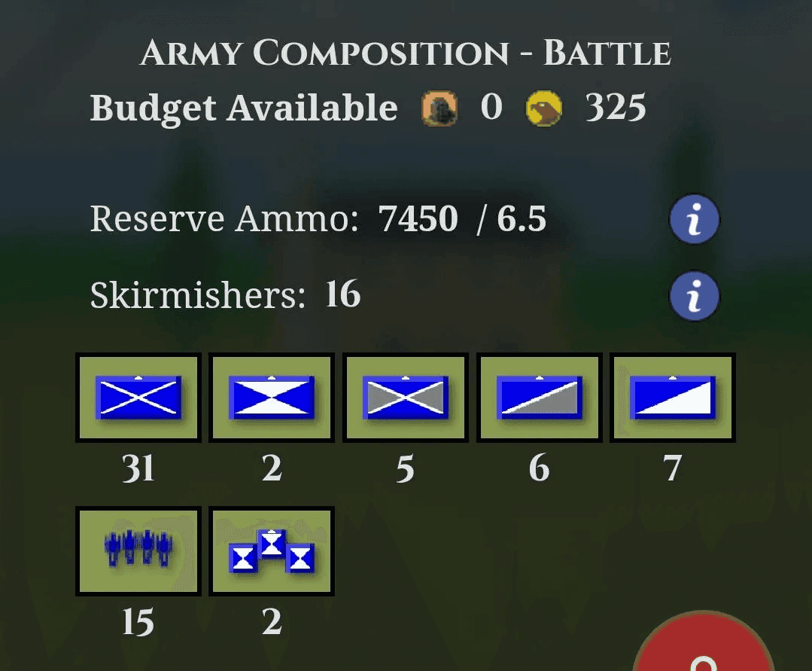Click the Skirmishers count 16
This screenshot has width=812, height=671.
pyautogui.click(x=343, y=294)
